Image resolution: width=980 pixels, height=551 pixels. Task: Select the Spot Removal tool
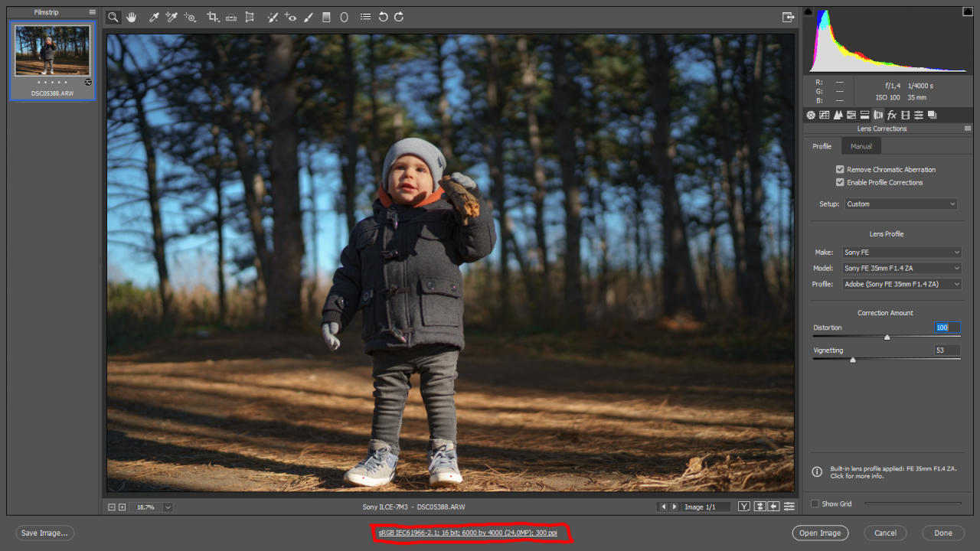[x=273, y=17]
